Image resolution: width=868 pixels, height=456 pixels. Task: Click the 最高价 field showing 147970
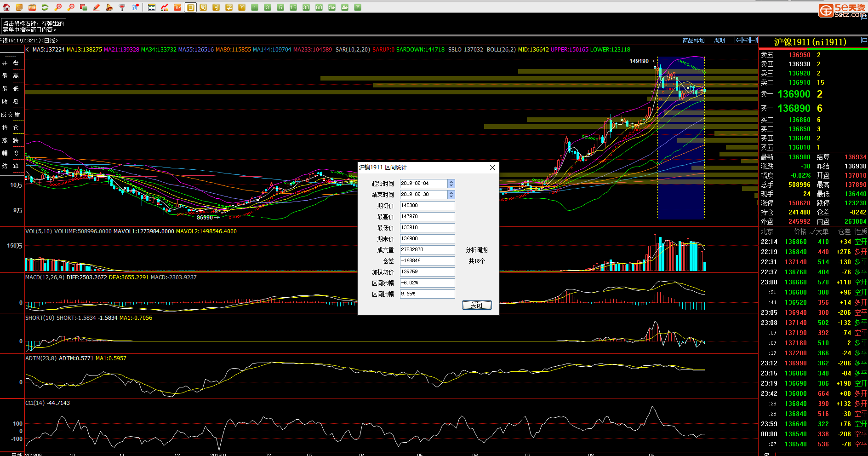pos(427,216)
